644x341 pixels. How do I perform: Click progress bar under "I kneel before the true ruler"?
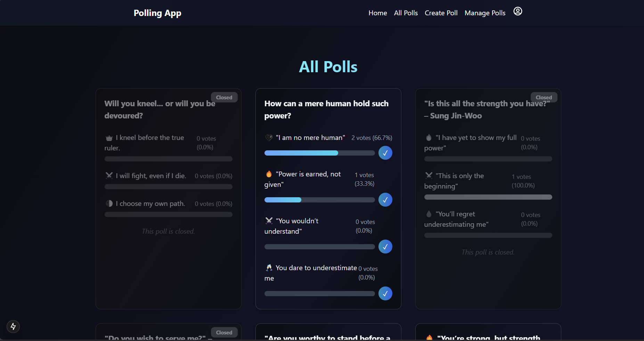click(x=168, y=159)
